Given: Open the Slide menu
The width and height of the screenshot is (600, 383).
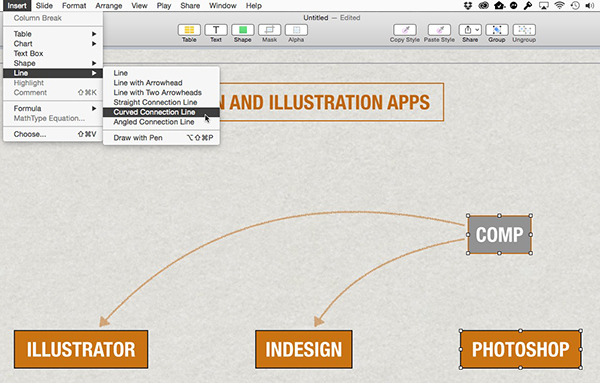Looking at the screenshot, I should coord(44,5).
